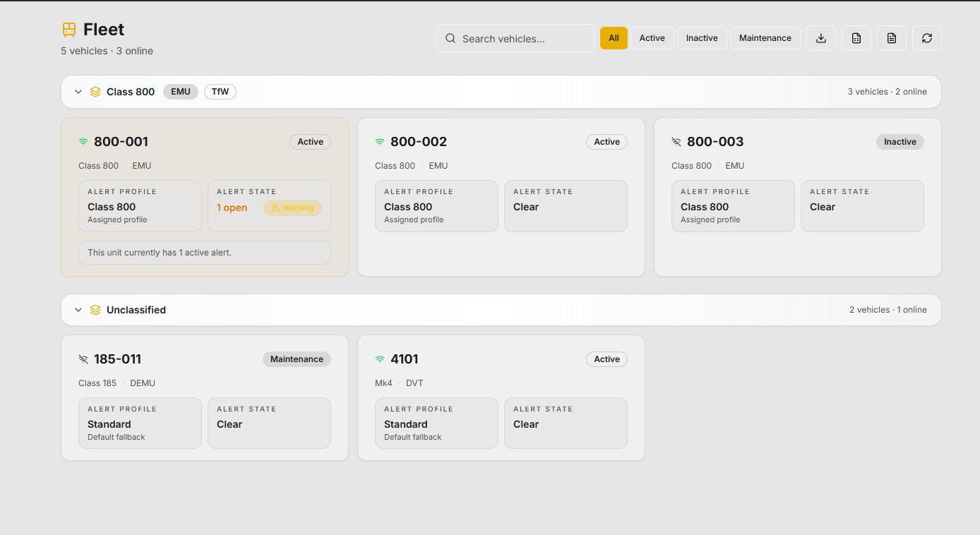The width and height of the screenshot is (980, 535).
Task: Open vehicle 185-011
Action: click(x=205, y=398)
